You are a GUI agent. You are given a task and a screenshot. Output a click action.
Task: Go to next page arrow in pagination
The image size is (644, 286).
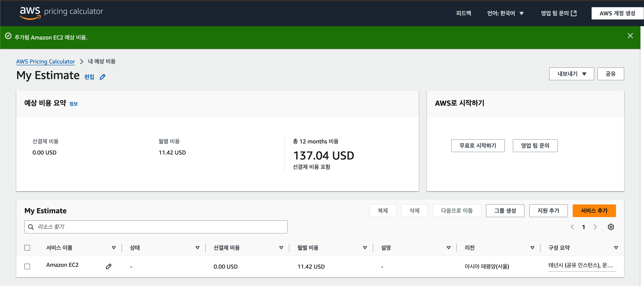[x=595, y=227]
